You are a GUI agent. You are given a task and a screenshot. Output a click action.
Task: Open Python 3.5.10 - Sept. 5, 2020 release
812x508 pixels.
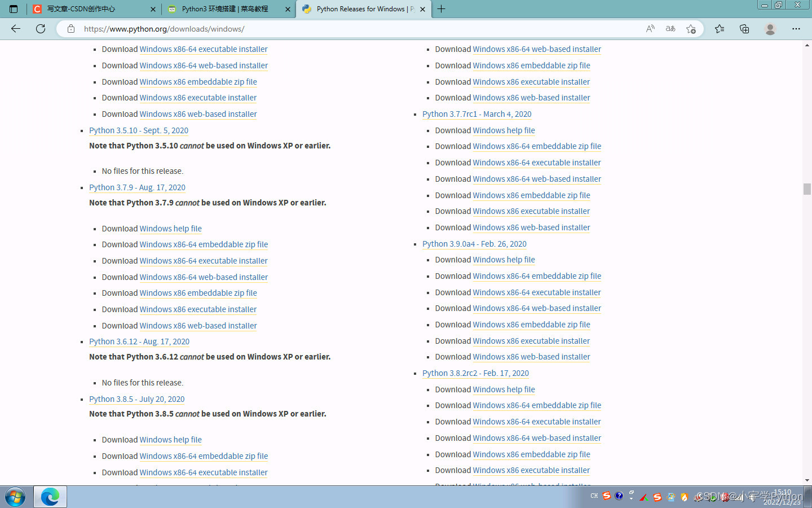tap(139, 130)
